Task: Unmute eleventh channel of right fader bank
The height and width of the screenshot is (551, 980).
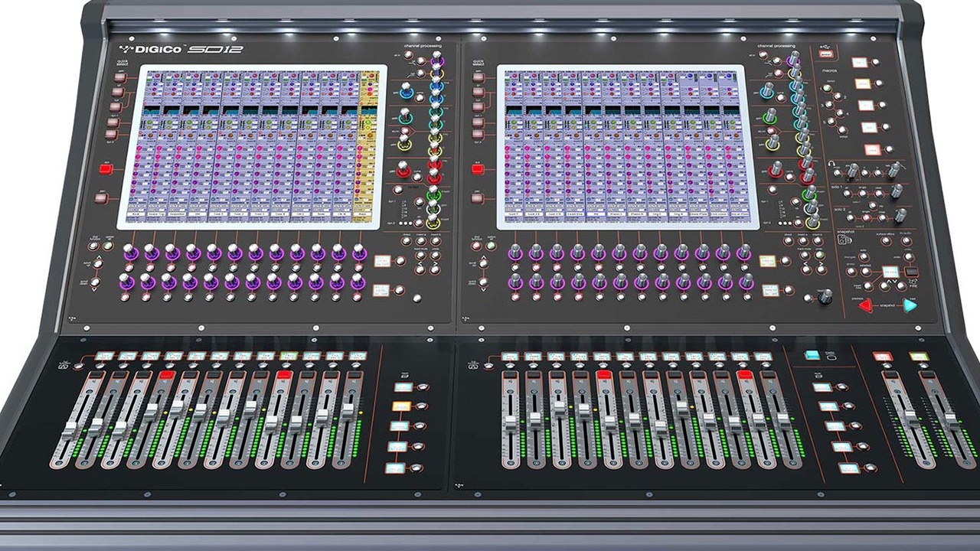Action: tap(745, 375)
